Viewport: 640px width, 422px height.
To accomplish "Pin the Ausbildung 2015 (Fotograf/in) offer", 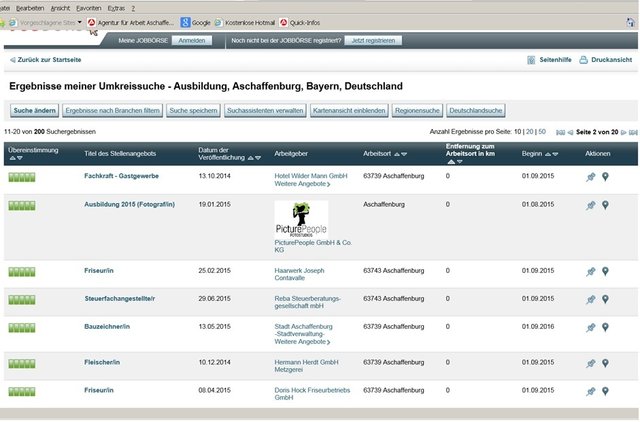I will pos(591,205).
